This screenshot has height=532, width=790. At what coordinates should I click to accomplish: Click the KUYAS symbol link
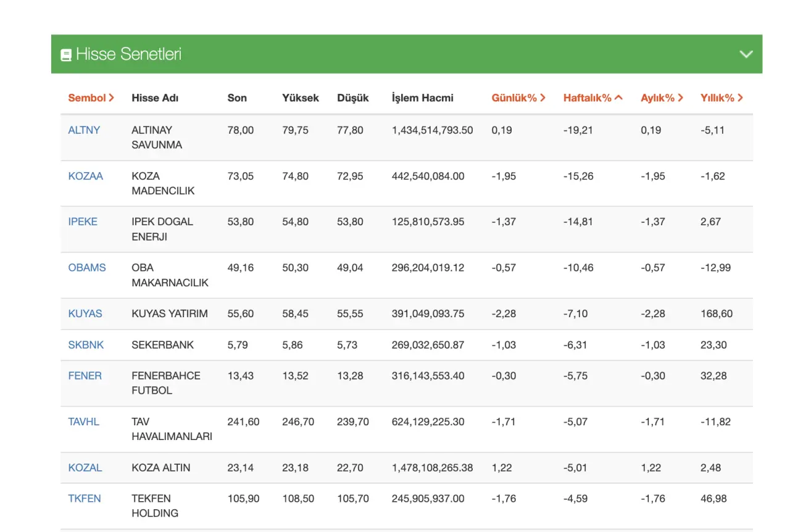(85, 314)
